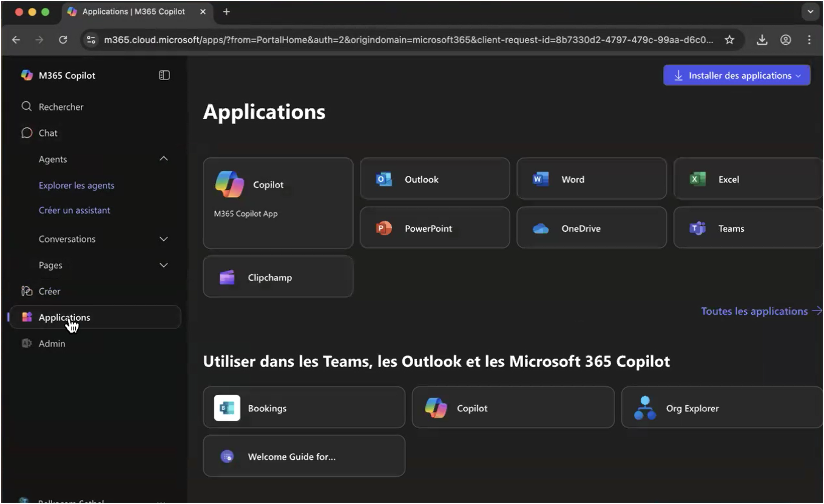The image size is (824, 504).
Task: Open the Teams app tile
Action: point(748,228)
